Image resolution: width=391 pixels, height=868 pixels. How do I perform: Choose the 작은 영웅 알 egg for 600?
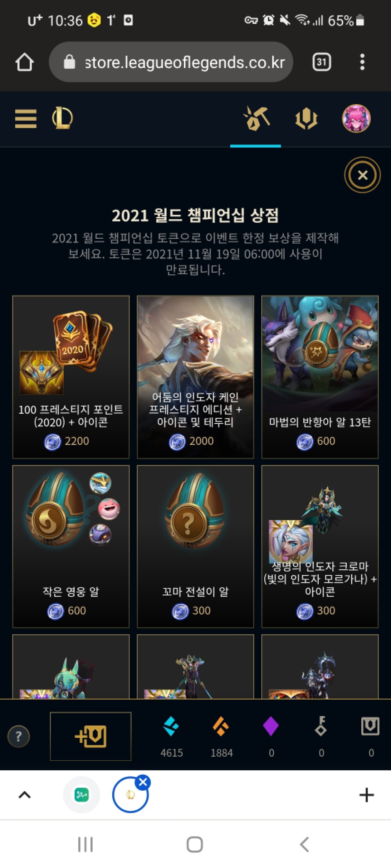tap(71, 547)
